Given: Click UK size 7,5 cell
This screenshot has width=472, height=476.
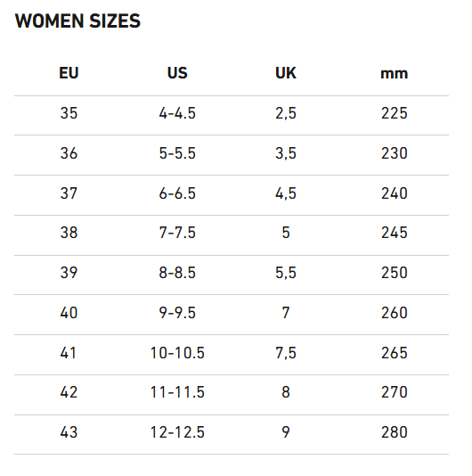Looking at the screenshot, I should (x=286, y=353).
